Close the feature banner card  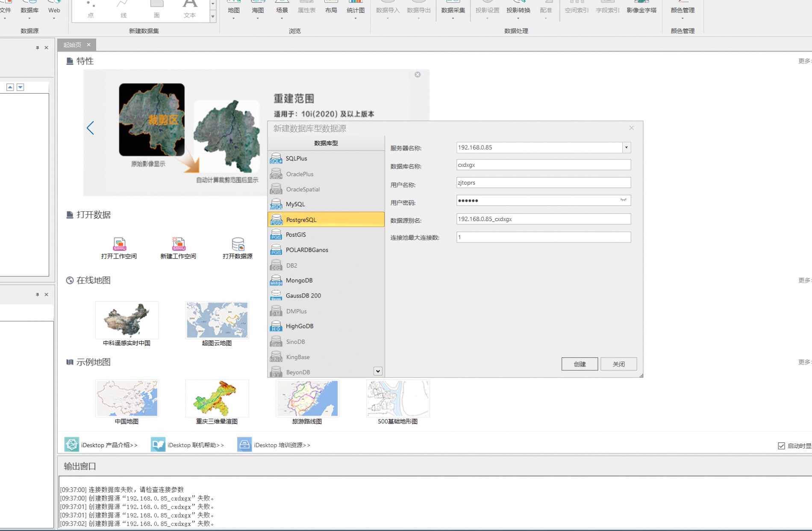tap(418, 74)
